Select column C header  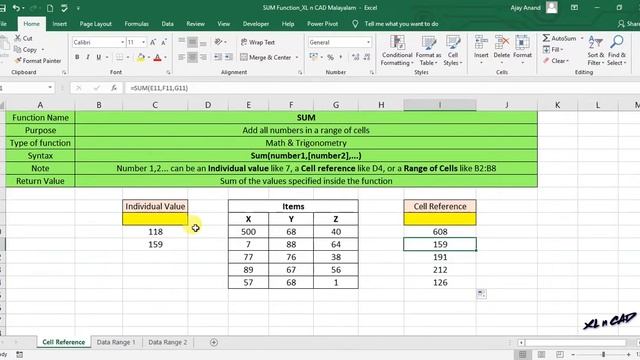point(155,105)
